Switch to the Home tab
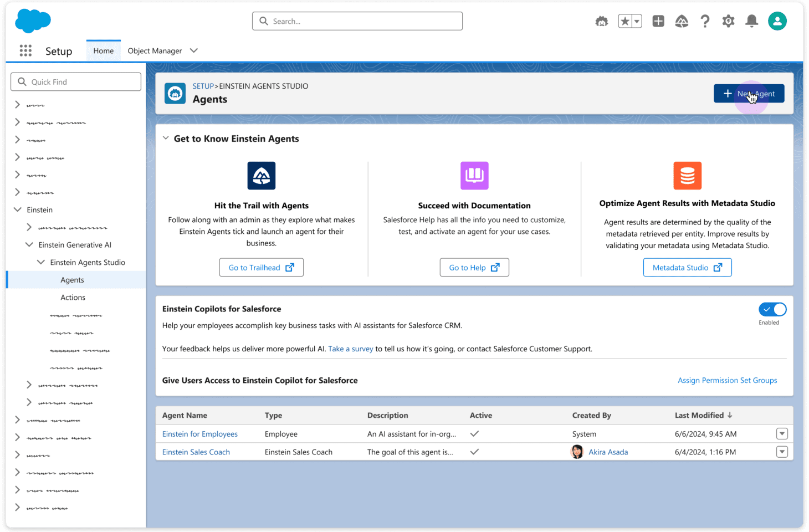 click(x=103, y=50)
